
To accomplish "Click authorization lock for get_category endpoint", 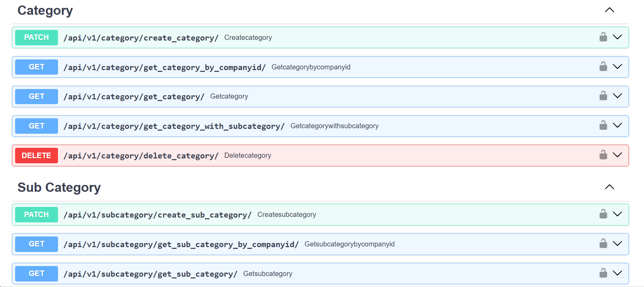I will point(603,96).
